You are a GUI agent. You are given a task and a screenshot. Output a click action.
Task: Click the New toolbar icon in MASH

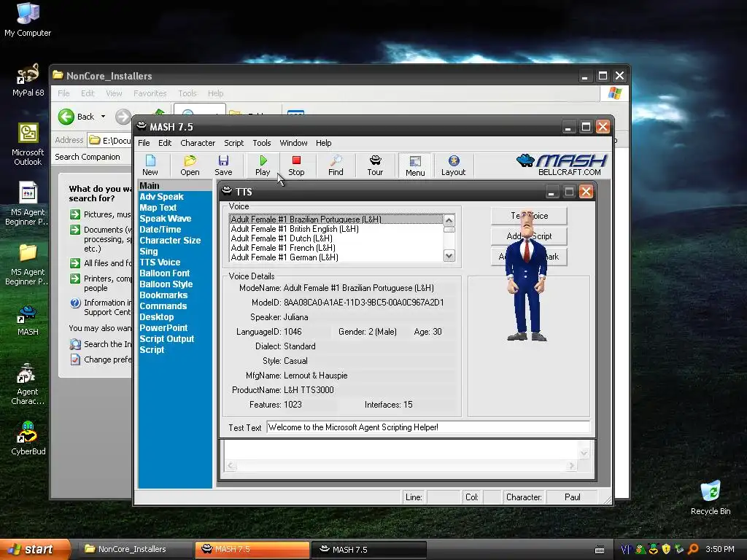(150, 166)
